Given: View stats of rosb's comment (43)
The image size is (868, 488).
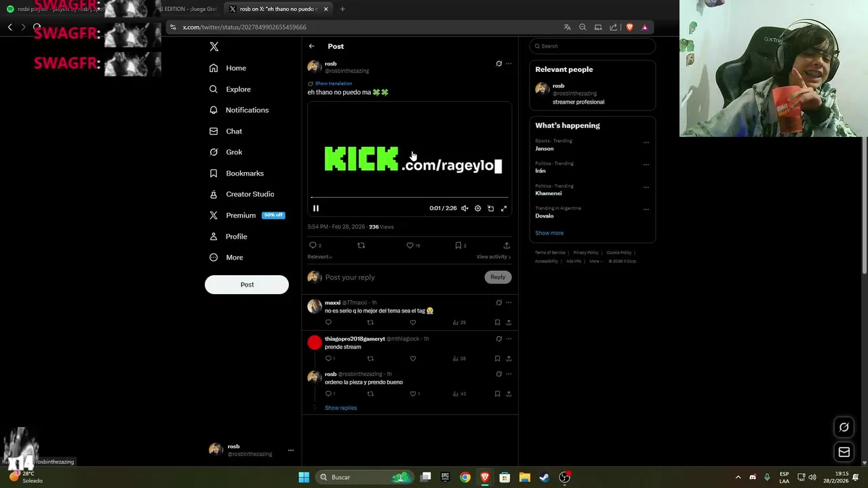Looking at the screenshot, I should [460, 394].
